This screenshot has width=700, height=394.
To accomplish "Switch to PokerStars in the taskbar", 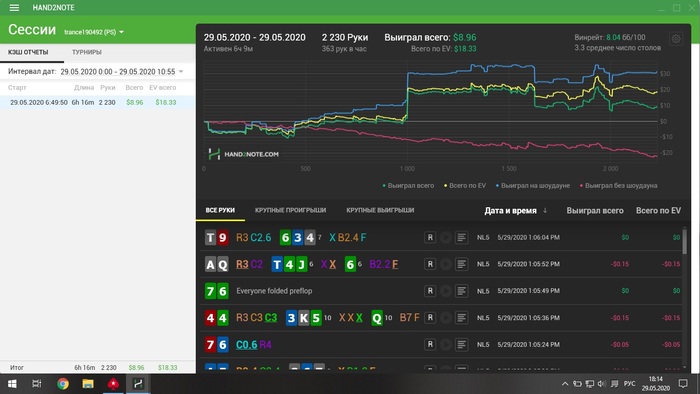I will click(x=113, y=384).
